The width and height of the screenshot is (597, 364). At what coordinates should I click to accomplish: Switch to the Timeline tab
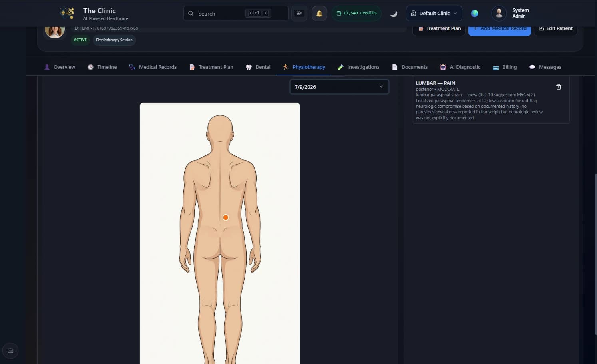pyautogui.click(x=102, y=67)
